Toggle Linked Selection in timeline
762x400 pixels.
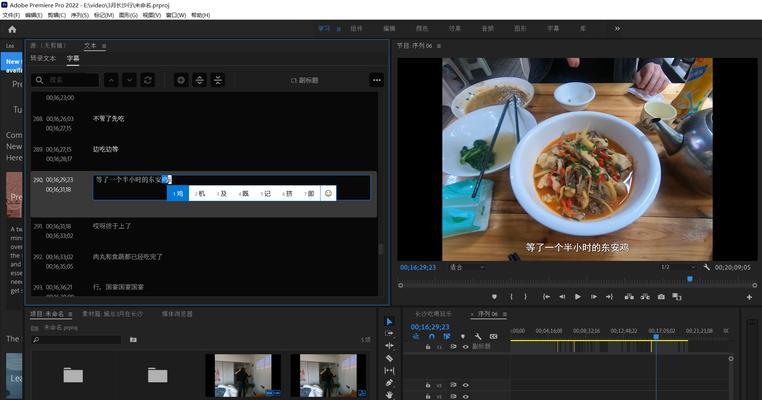(447, 336)
